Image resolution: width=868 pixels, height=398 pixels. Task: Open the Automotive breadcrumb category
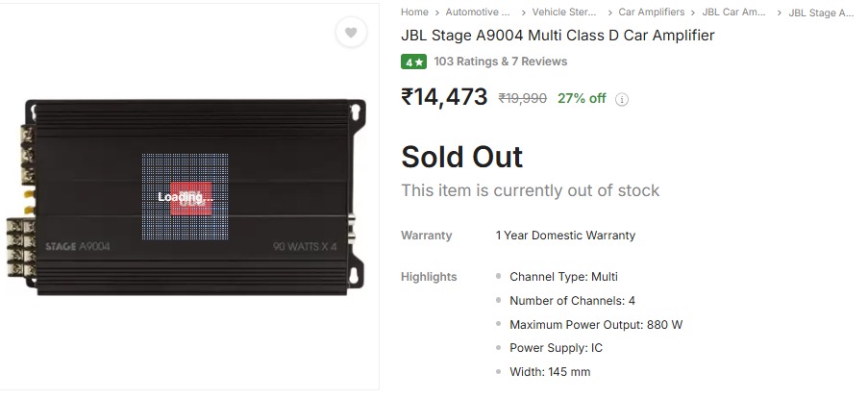[x=478, y=12]
